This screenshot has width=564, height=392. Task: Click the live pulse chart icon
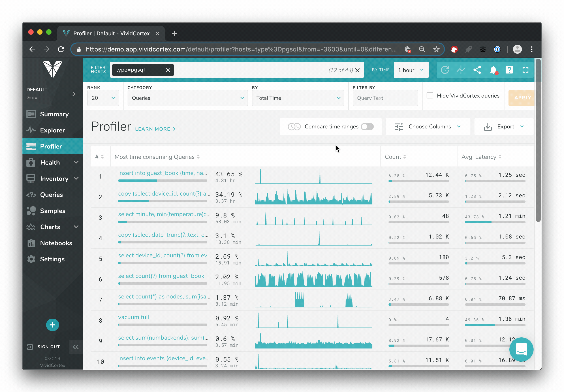click(x=461, y=70)
